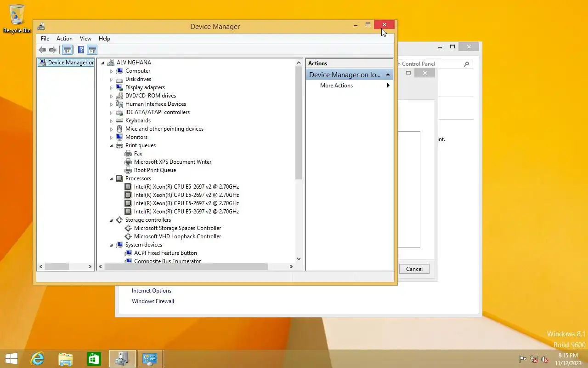Expand the Disk drives node
Viewport: 588px width, 368px height.
(x=111, y=80)
